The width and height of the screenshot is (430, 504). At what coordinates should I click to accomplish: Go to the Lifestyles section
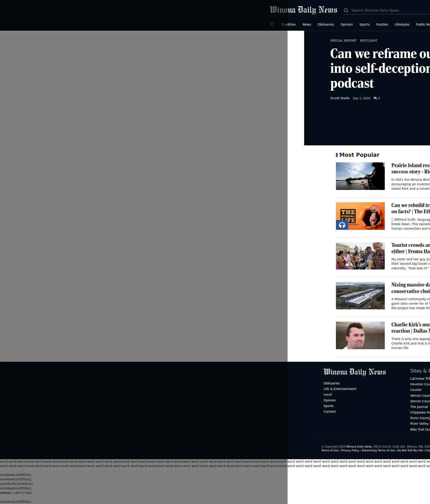click(402, 25)
